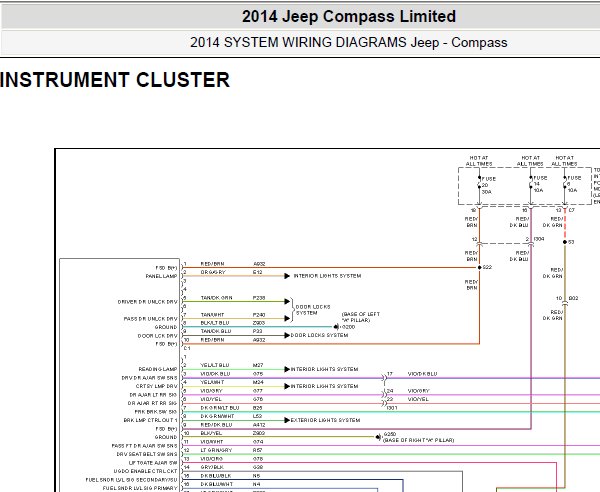The height and width of the screenshot is (492, 600).
Task: Click the 'FUEL SNDR LVL SIG SECONDARY/SU' label
Action: tap(132, 480)
